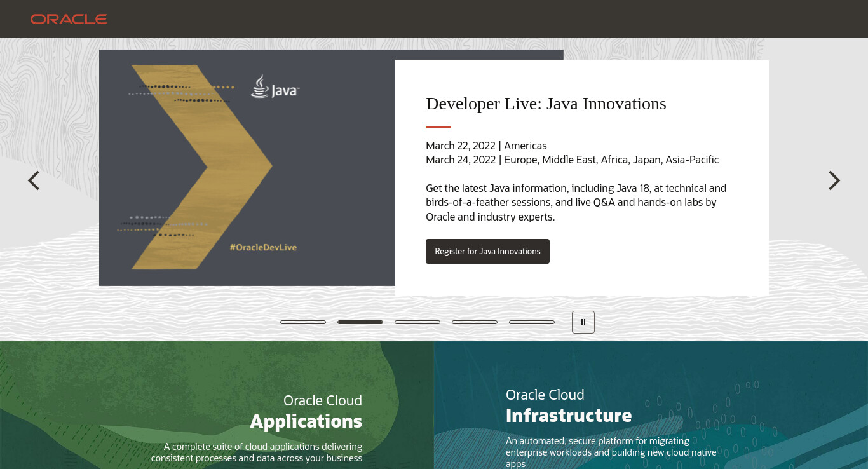868x469 pixels.
Task: Go to previous carousel slide arrow
Action: (34, 180)
